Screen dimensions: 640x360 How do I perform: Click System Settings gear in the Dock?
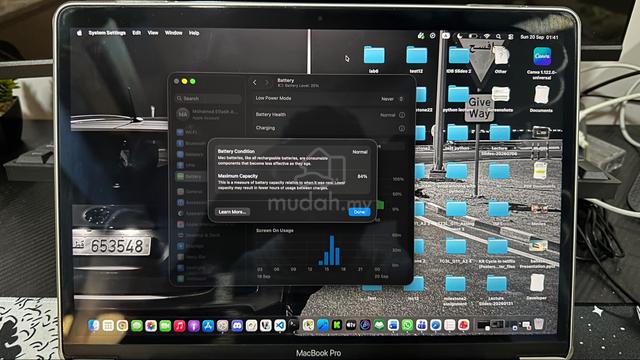[x=222, y=326]
